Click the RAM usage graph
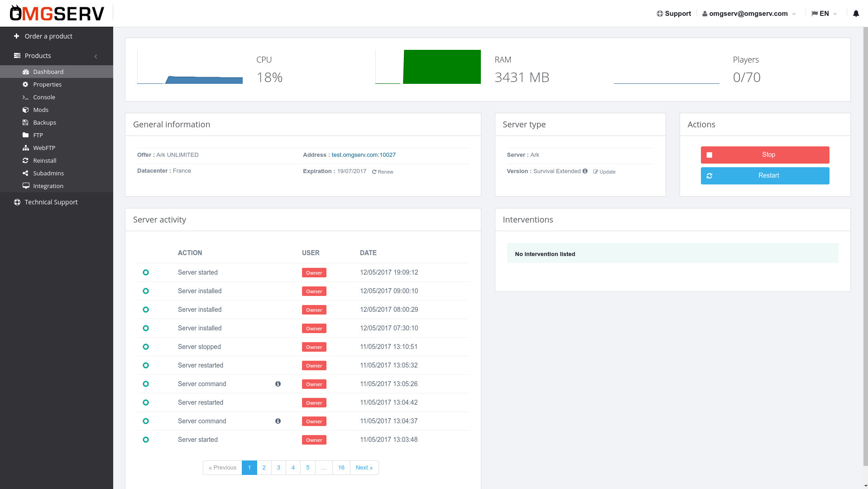This screenshot has width=868, height=489. (x=428, y=67)
